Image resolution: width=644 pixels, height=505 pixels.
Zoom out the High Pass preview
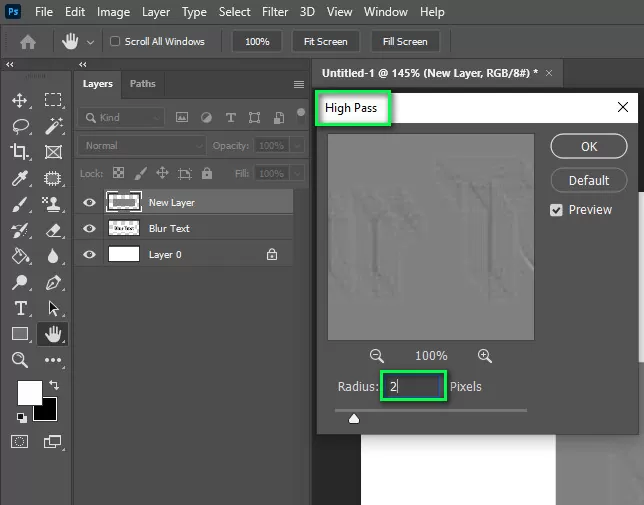tap(377, 356)
